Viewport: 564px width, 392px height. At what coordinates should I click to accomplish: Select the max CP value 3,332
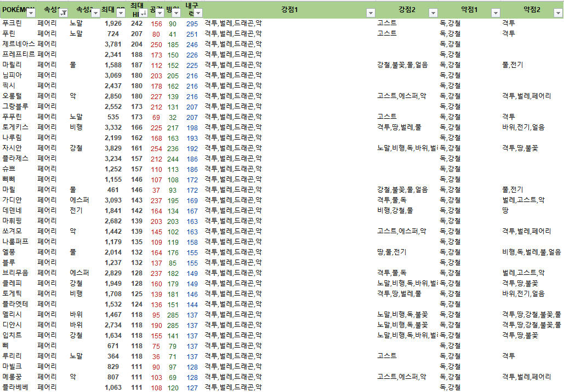coord(113,128)
